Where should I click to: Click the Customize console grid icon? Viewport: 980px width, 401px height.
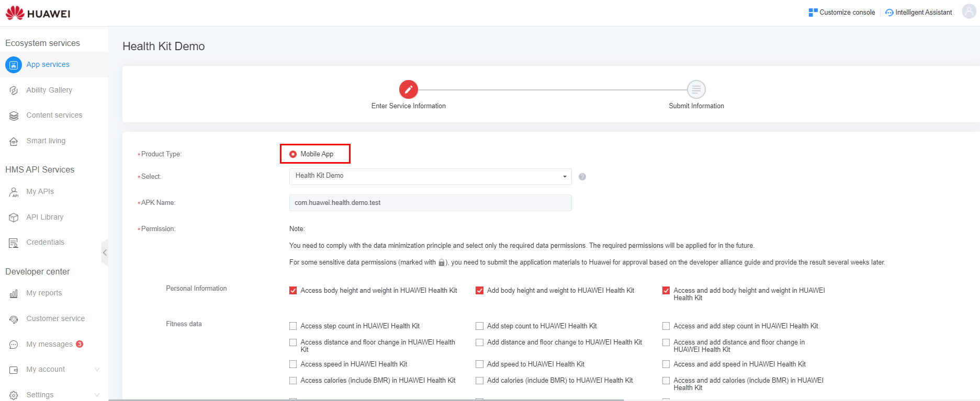pyautogui.click(x=813, y=13)
